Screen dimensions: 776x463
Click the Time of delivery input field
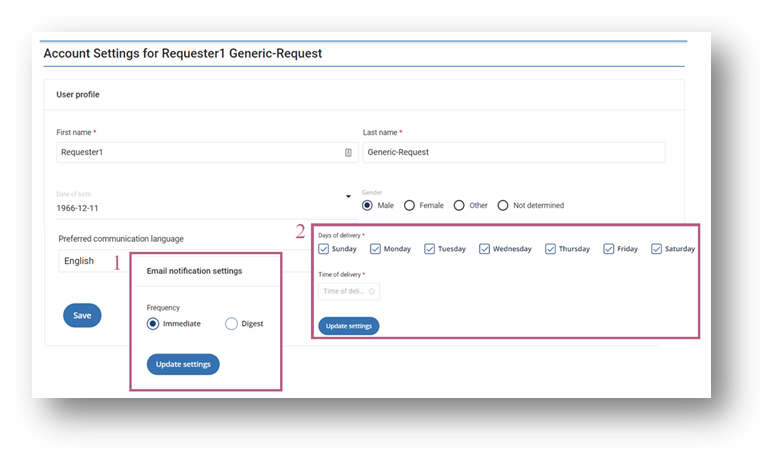point(349,291)
